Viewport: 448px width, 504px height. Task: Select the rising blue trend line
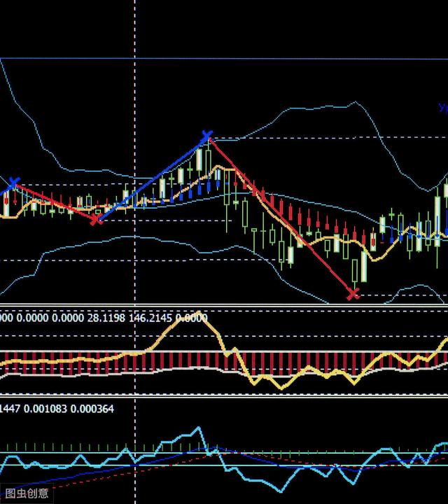coord(150,178)
